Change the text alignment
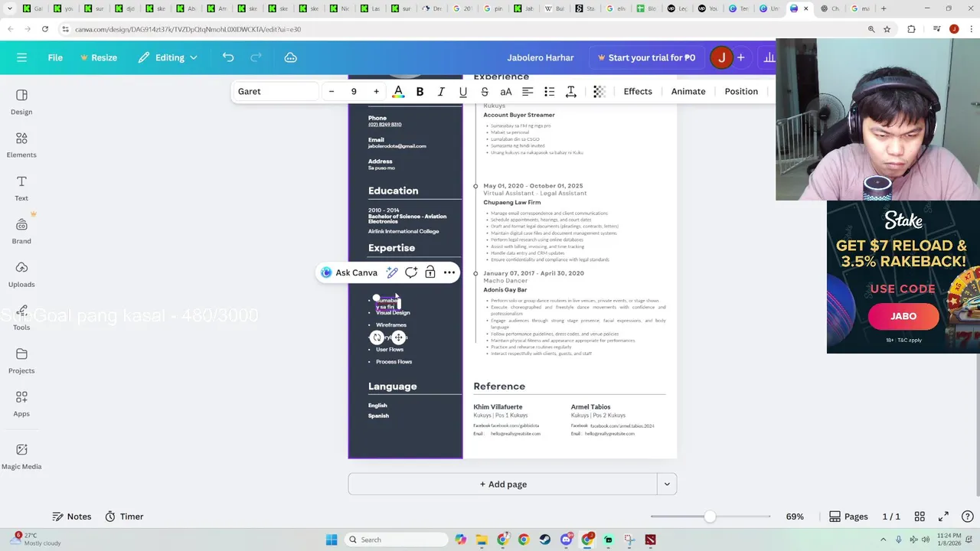Screen dimensions: 980x551 click(x=528, y=91)
